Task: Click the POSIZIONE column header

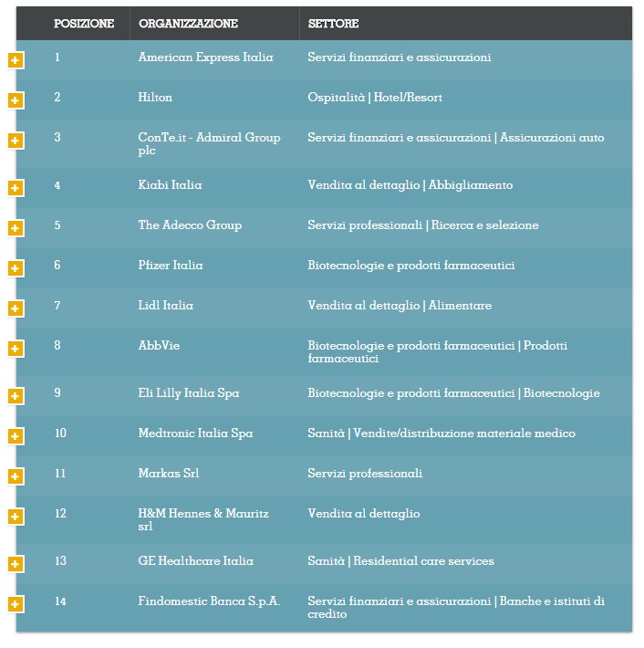Action: tap(84, 24)
